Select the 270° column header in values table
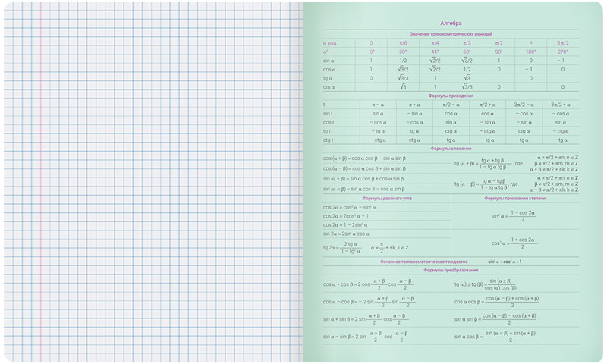The width and height of the screenshot is (607, 364). [x=562, y=52]
